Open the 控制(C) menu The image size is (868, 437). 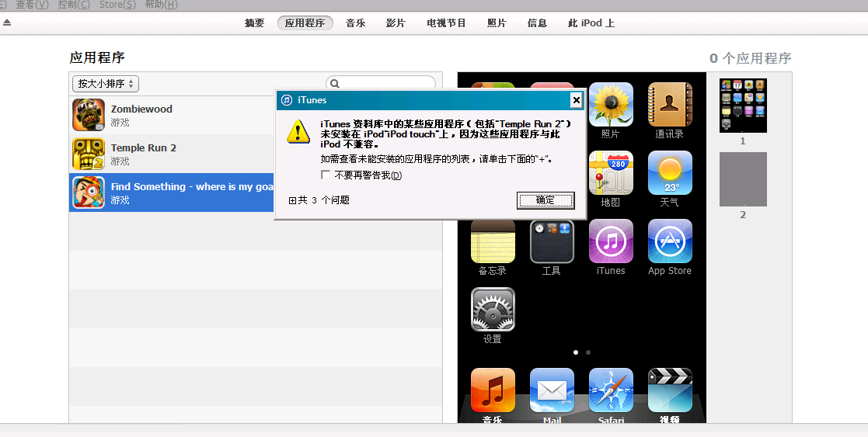(x=74, y=5)
